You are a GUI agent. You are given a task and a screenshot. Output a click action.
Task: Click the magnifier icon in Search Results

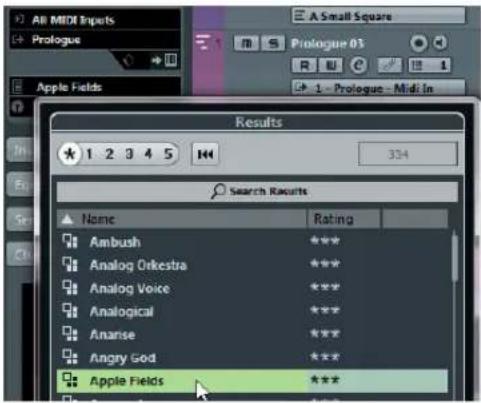coord(218,191)
